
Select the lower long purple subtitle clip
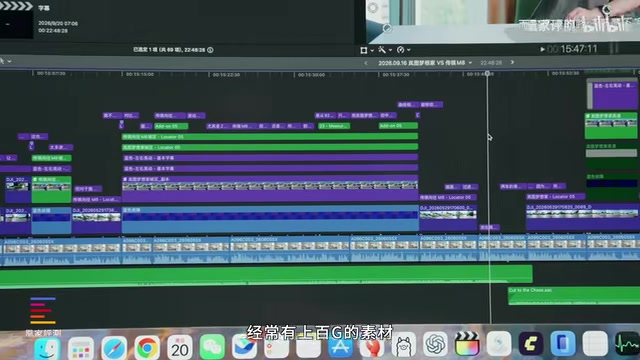[270, 168]
